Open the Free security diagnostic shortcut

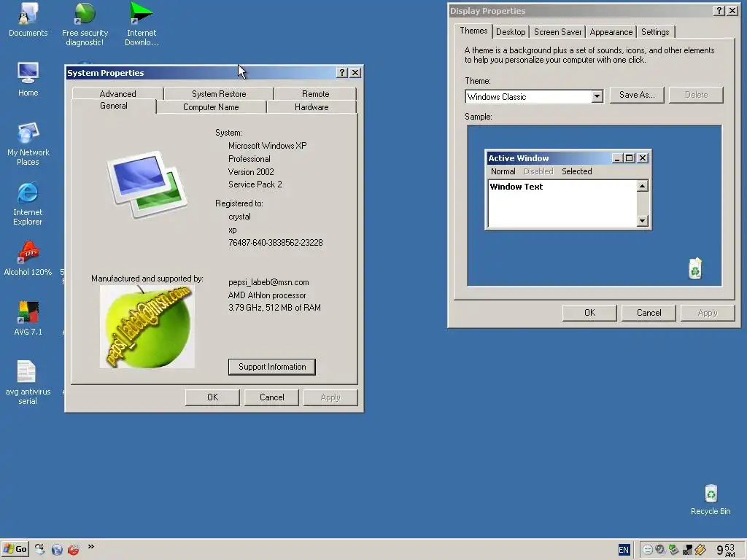85,24
